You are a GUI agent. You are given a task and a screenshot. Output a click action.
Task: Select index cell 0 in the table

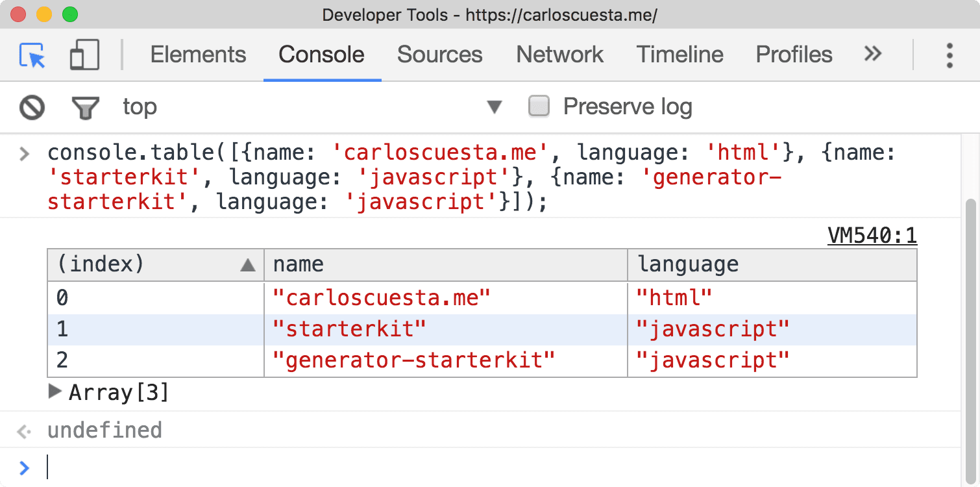click(156, 298)
